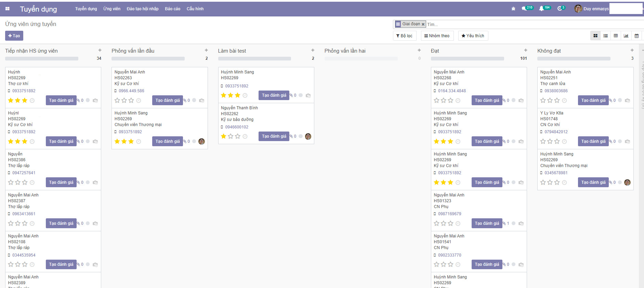Screen dimensions: 644x288
Task: Switch to graph chart view icon
Action: 626,36
